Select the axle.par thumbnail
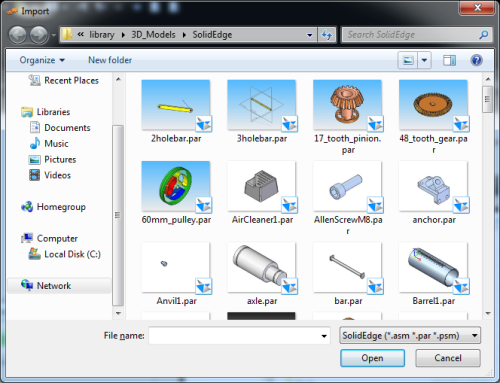The height and width of the screenshot is (383, 500). tap(261, 268)
